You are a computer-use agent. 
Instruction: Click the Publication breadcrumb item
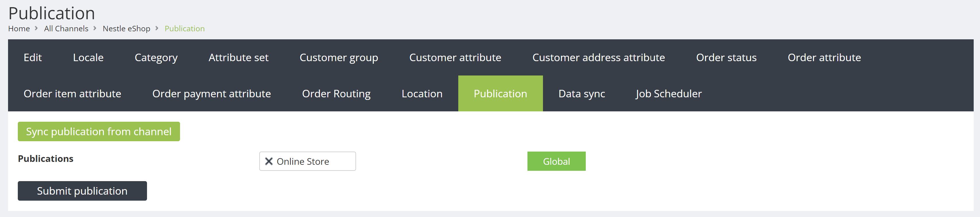pyautogui.click(x=185, y=28)
